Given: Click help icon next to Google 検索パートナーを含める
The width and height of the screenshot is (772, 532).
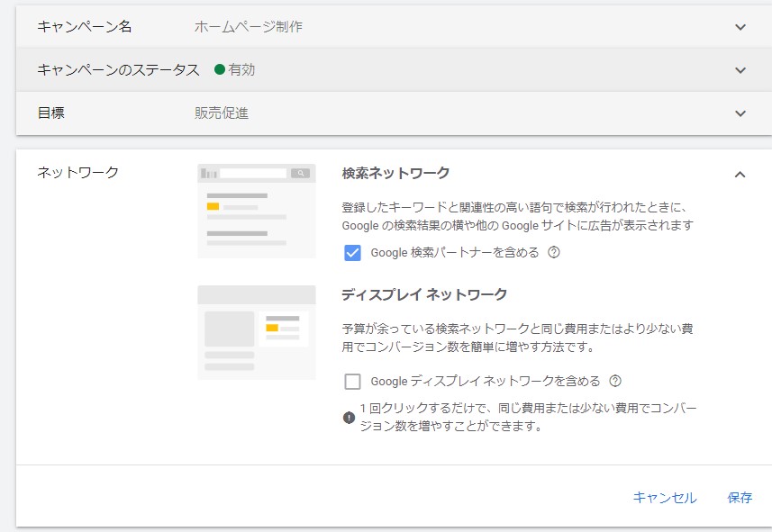Looking at the screenshot, I should (x=554, y=252).
